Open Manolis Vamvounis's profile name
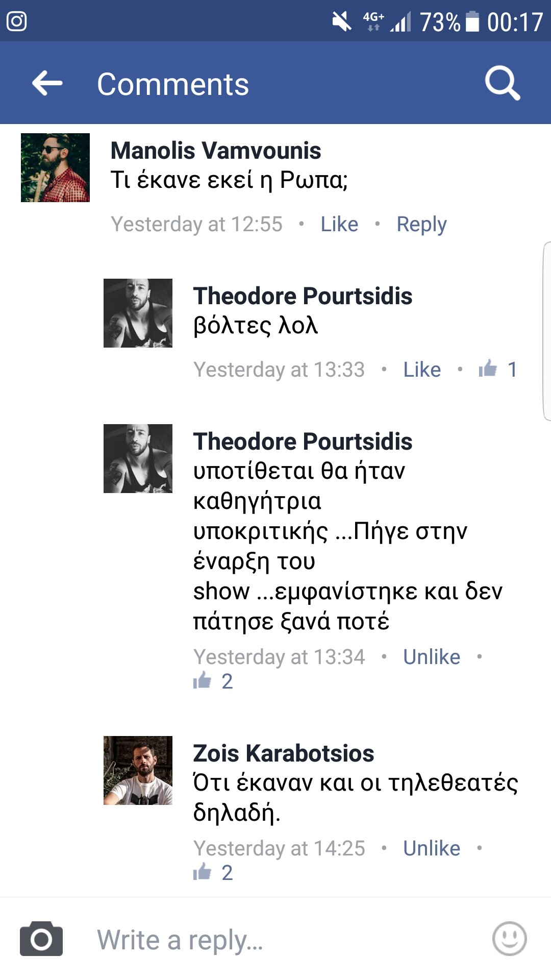Screen dimensions: 551x980 (x=216, y=151)
